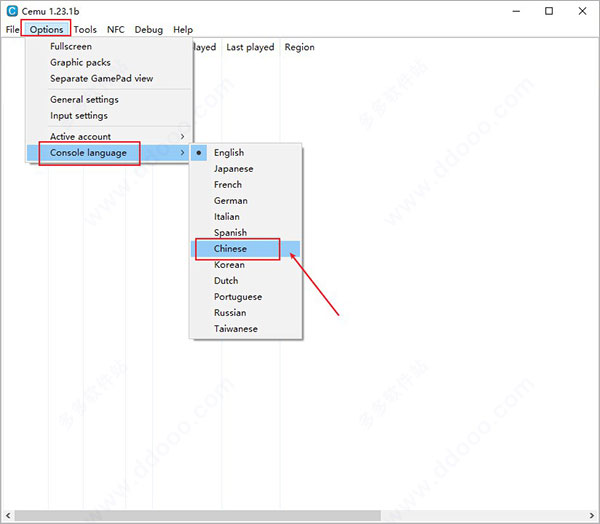This screenshot has width=600, height=524.
Task: Choose Chinese console language
Action: point(246,249)
